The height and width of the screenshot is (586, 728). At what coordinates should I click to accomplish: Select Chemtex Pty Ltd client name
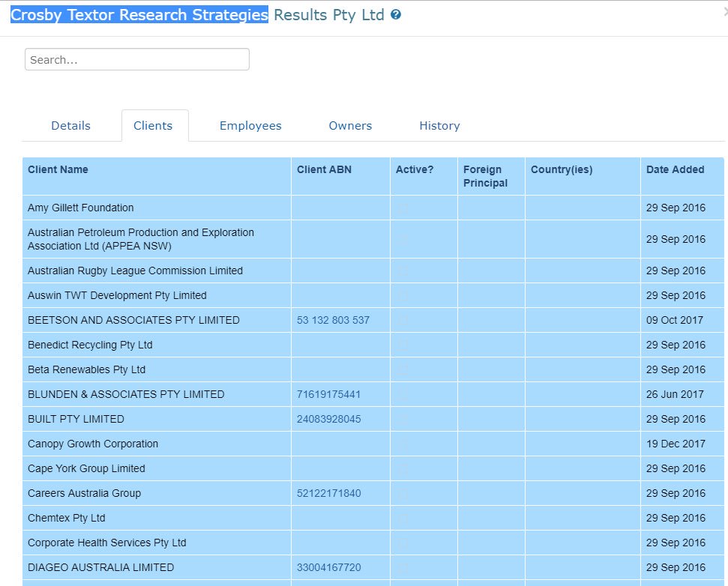[x=67, y=519]
